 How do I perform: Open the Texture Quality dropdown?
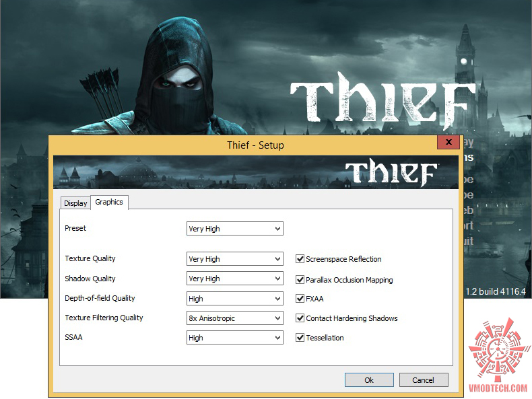point(235,259)
